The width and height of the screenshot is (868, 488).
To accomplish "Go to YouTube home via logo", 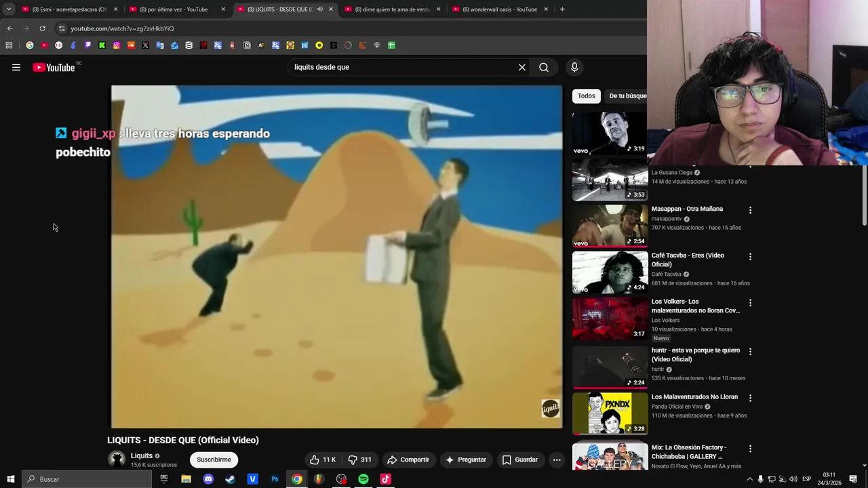I will click(54, 67).
